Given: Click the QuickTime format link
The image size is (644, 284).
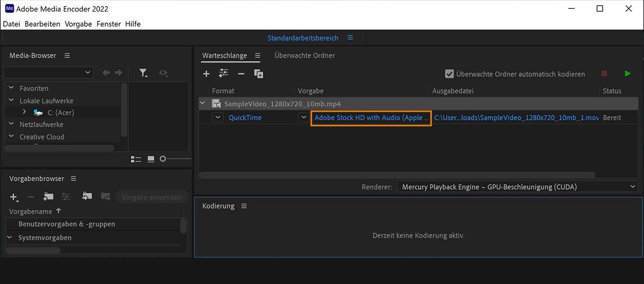Looking at the screenshot, I should coord(245,118).
